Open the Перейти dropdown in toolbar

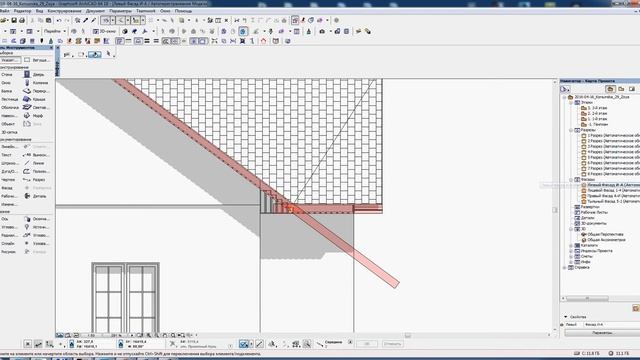pyautogui.click(x=55, y=31)
